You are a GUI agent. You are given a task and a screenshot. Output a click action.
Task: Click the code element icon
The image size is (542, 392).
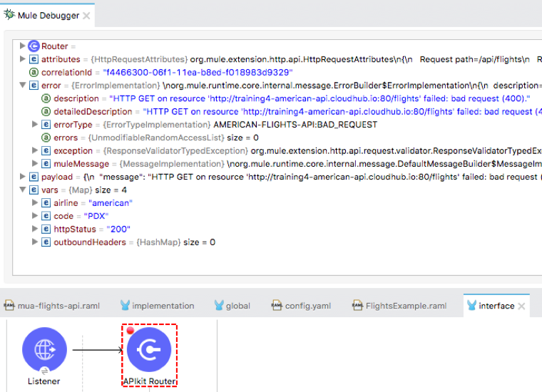pyautogui.click(x=46, y=216)
